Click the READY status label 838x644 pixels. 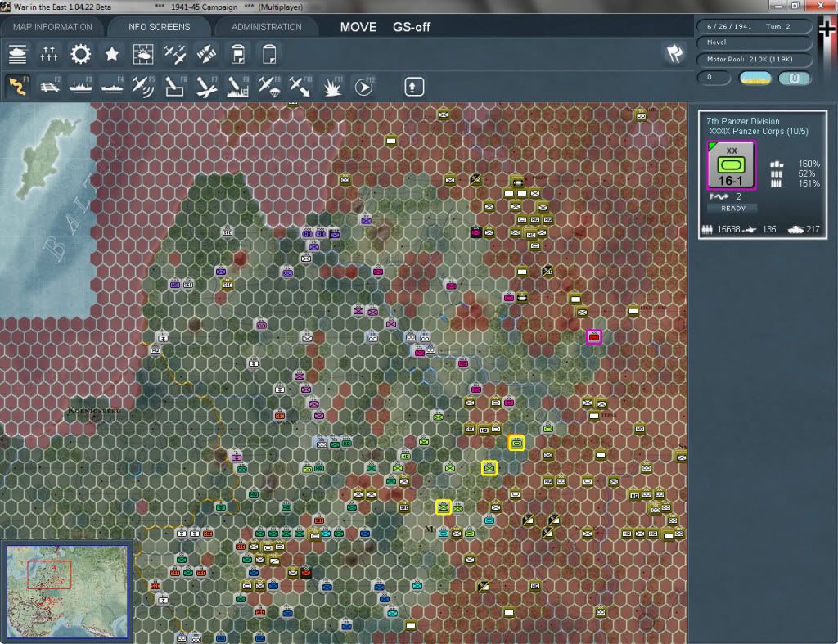[733, 209]
